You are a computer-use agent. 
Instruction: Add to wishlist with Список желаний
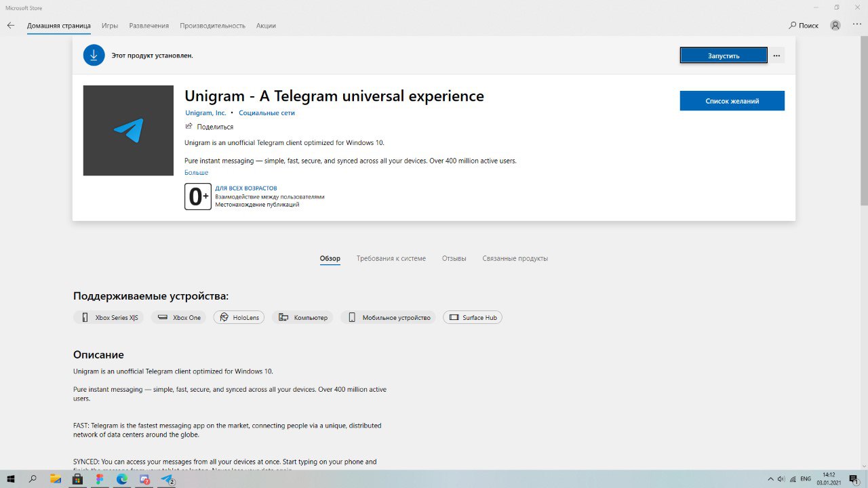732,101
